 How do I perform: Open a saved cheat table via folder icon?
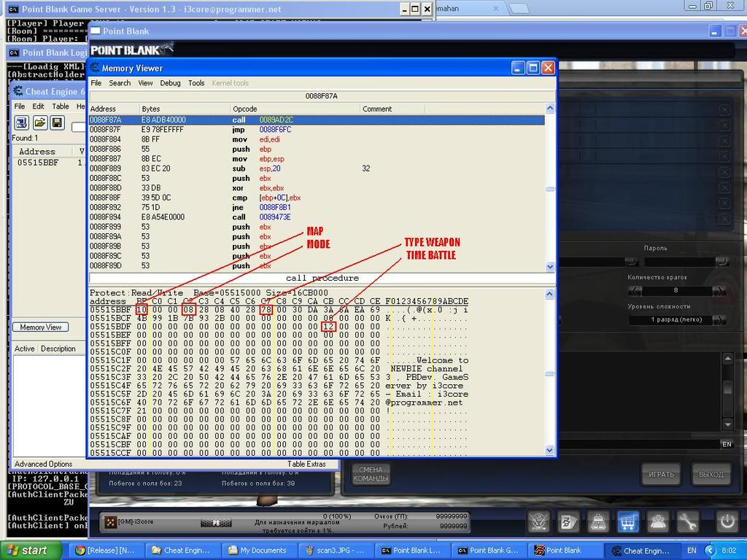click(41, 122)
